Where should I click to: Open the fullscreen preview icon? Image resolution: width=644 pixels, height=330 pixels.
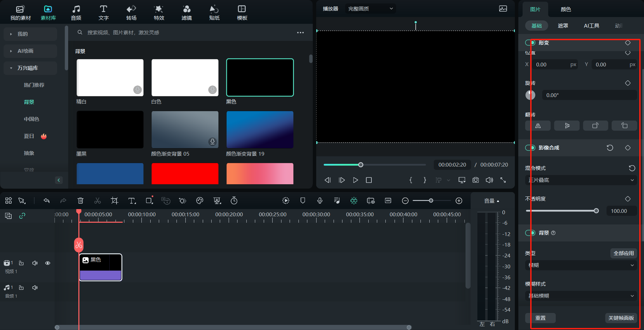click(503, 180)
